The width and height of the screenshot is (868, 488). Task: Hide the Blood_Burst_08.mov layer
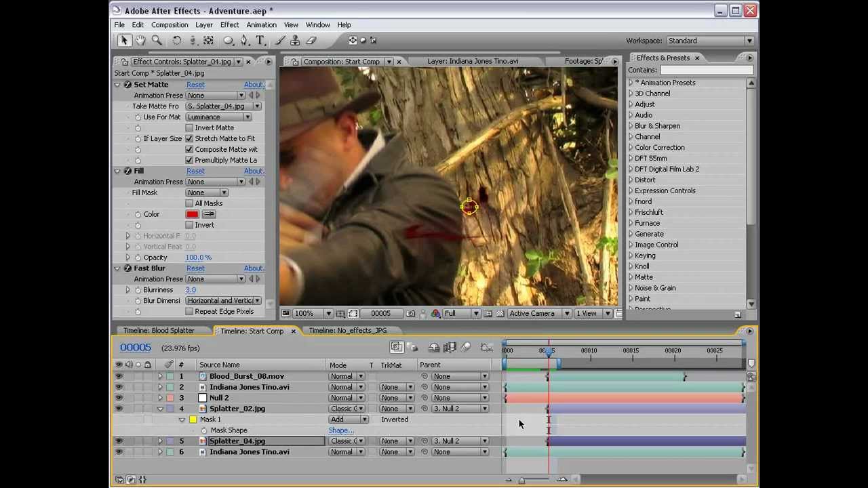click(x=119, y=376)
